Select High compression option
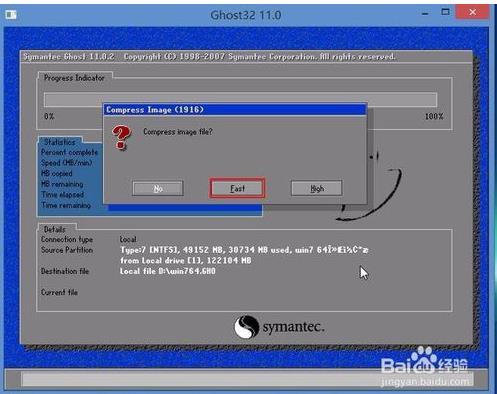This screenshot has width=497, height=394. pyautogui.click(x=317, y=189)
